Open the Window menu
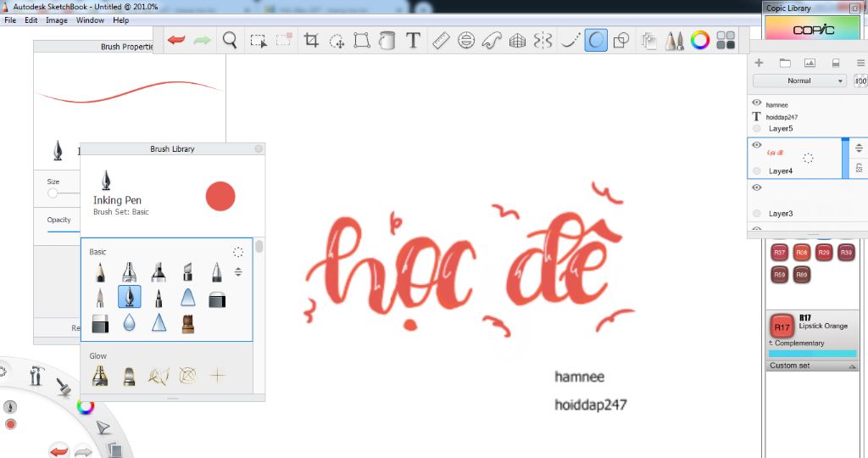Viewport: 868px width, 458px height. click(90, 20)
